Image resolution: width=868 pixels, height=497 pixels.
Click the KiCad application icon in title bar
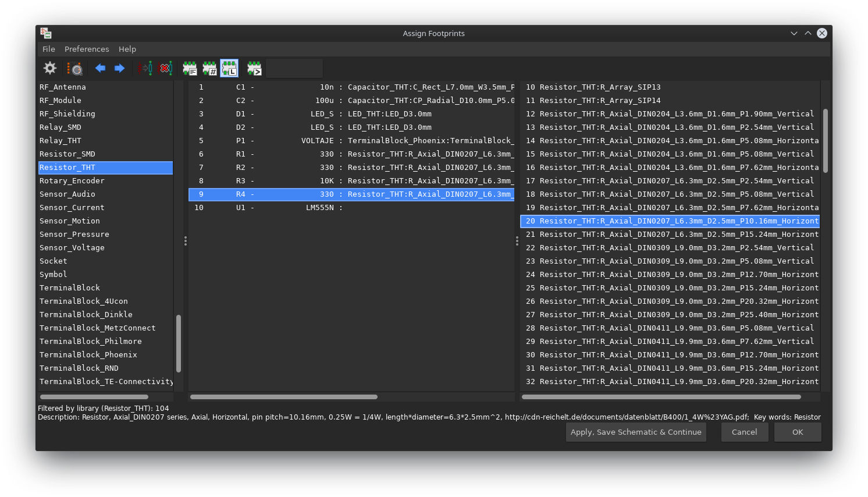coord(47,33)
